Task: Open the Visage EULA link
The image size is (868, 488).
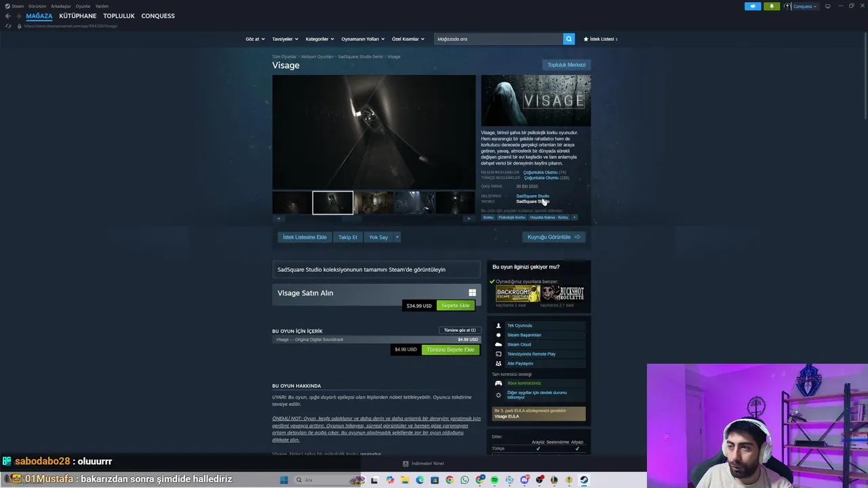Action: click(x=507, y=416)
